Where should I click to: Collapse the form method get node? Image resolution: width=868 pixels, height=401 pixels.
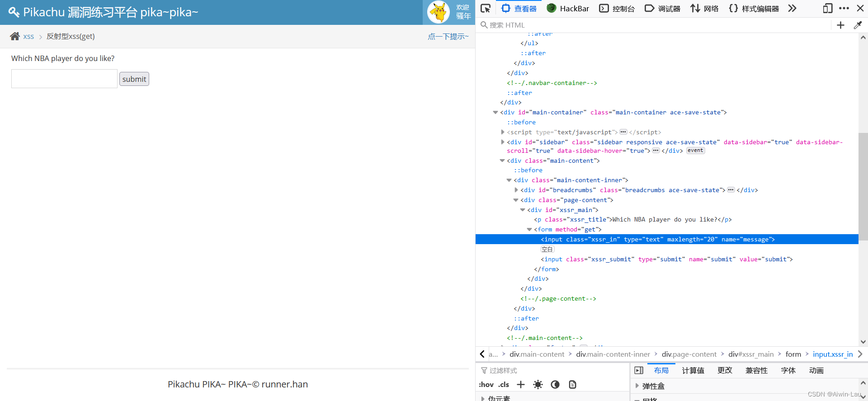(529, 230)
